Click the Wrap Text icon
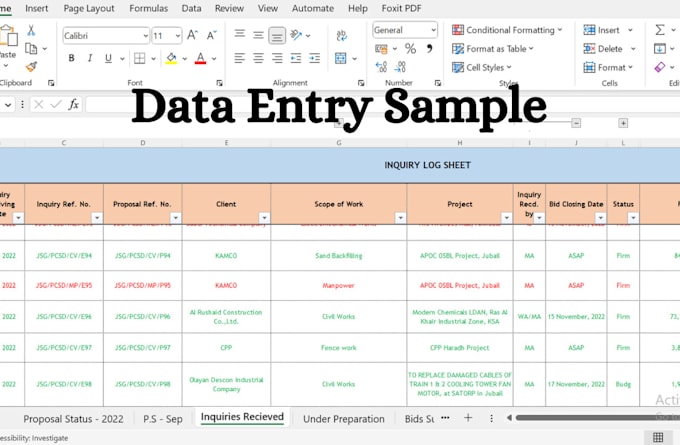The image size is (680, 445). [x=341, y=35]
